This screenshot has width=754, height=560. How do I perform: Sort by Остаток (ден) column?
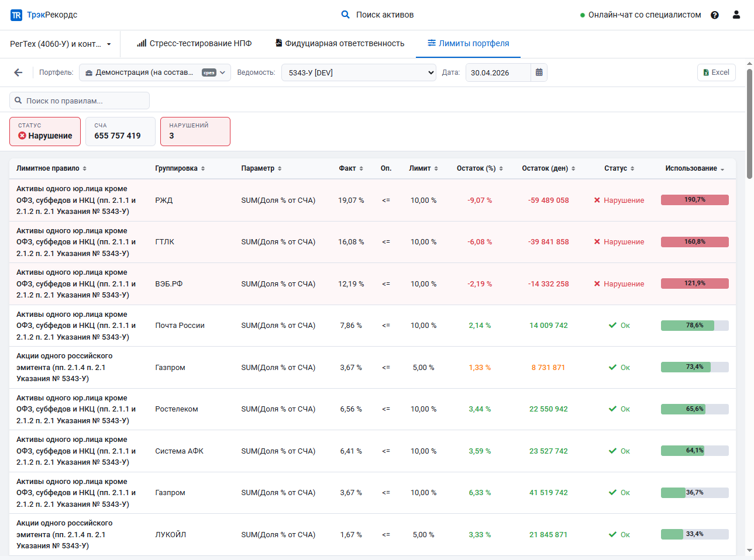click(549, 168)
